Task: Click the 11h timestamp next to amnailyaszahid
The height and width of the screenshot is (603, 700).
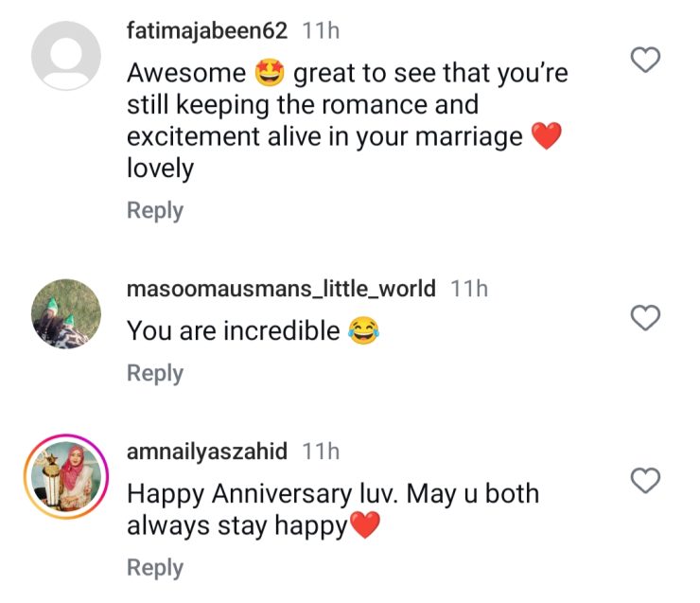Action: pyautogui.click(x=321, y=452)
